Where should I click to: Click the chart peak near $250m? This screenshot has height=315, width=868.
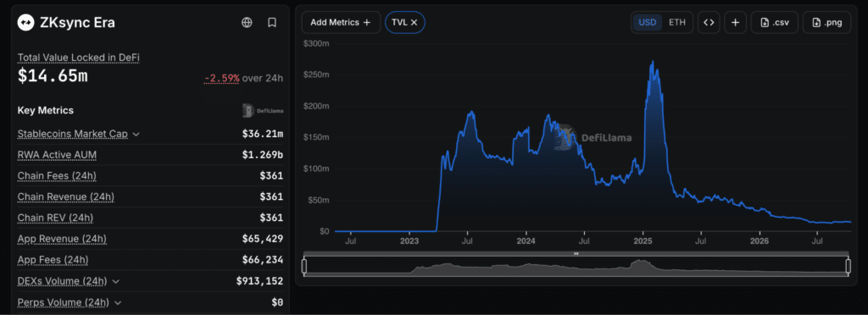653,61
